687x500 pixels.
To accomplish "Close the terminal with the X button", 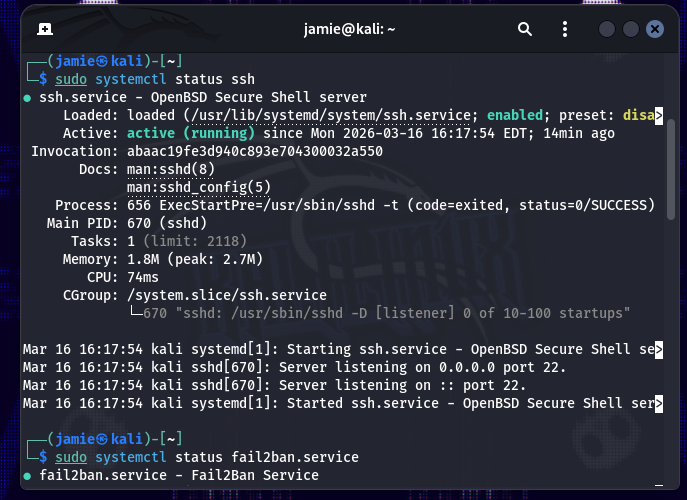I will tap(655, 29).
